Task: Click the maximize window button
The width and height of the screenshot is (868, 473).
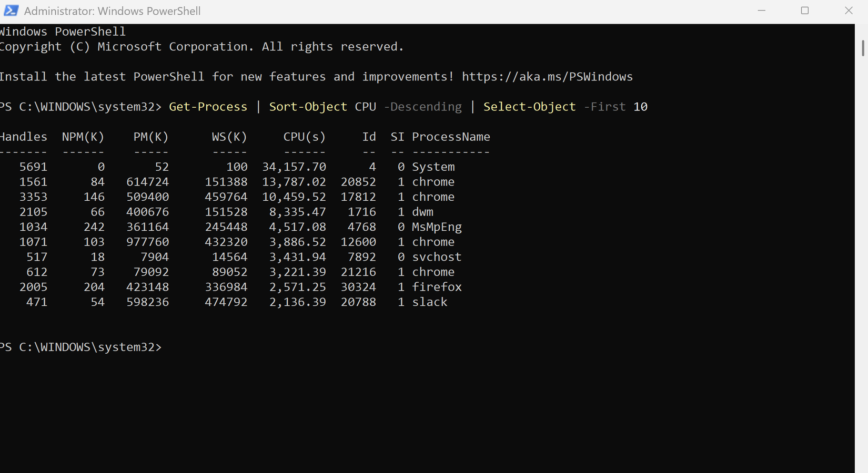Action: (x=804, y=11)
